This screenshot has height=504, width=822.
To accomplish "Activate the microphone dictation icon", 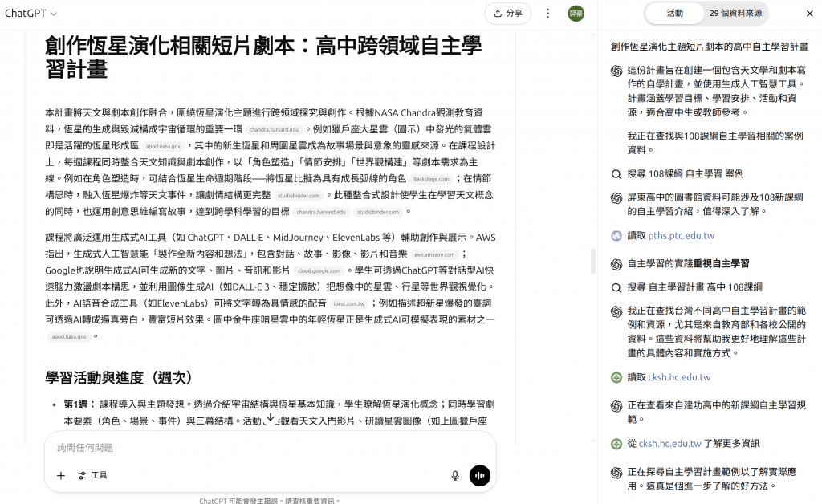I will (x=454, y=475).
